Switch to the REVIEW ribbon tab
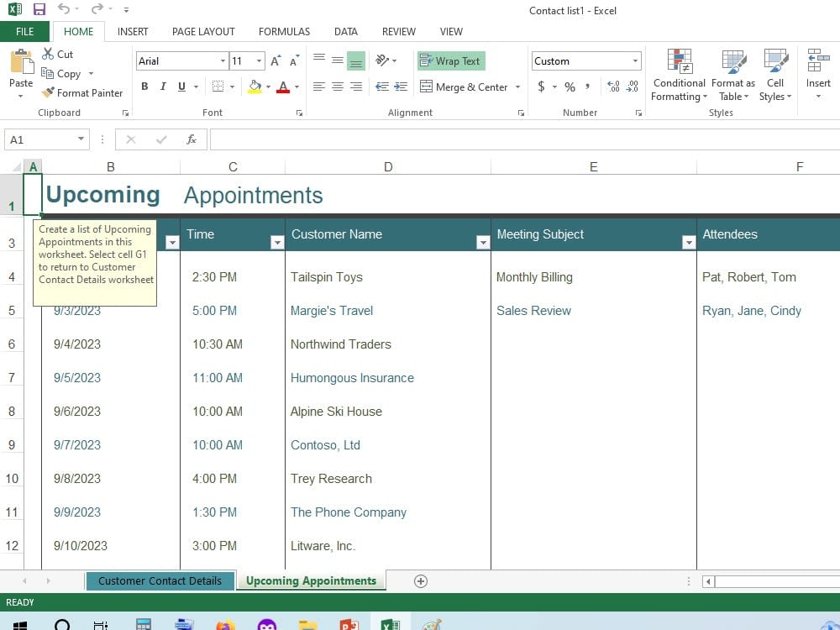Screen dimensions: 840x630 point(398,32)
